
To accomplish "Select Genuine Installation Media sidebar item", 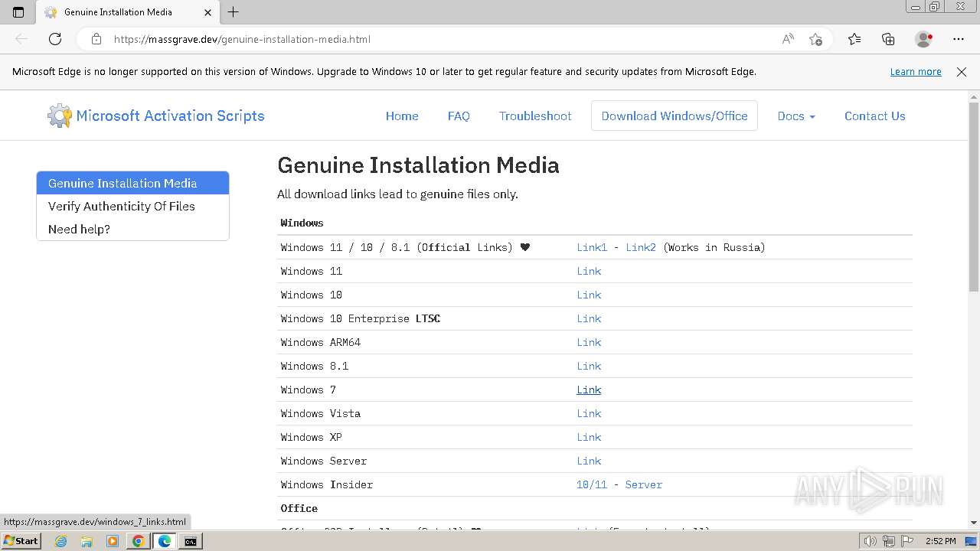I will click(x=132, y=183).
